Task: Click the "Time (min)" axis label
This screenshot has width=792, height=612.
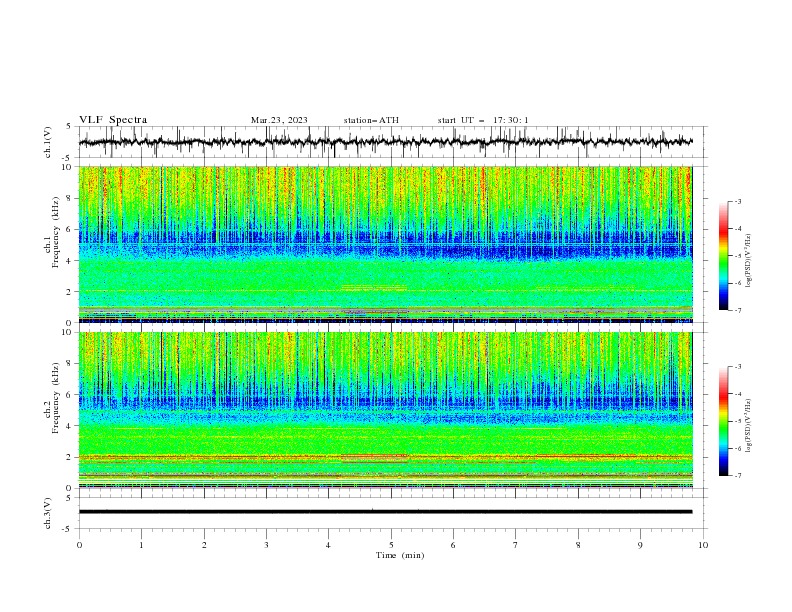Action: click(x=400, y=555)
